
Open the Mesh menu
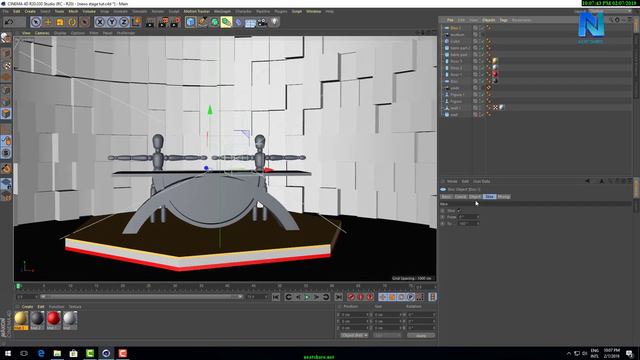(73, 11)
